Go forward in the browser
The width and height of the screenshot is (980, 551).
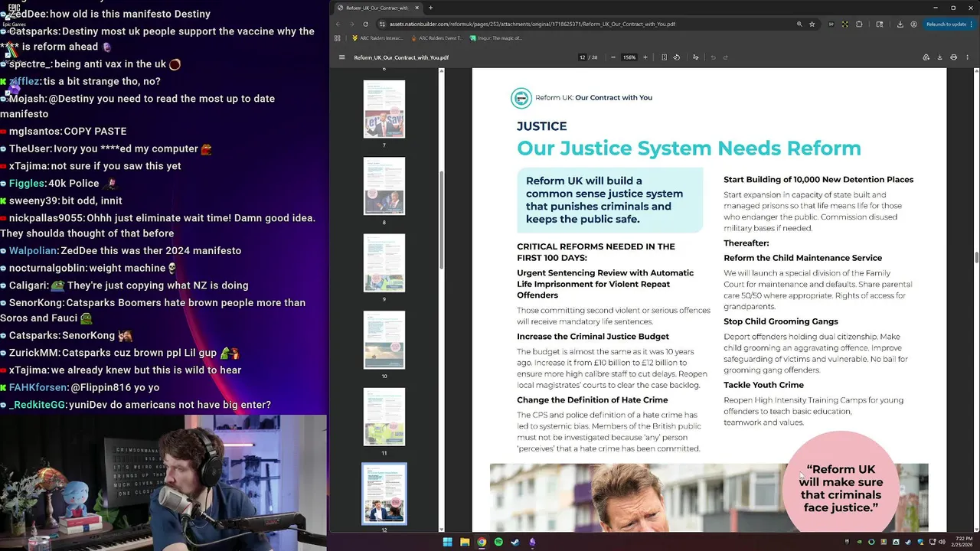click(x=351, y=24)
